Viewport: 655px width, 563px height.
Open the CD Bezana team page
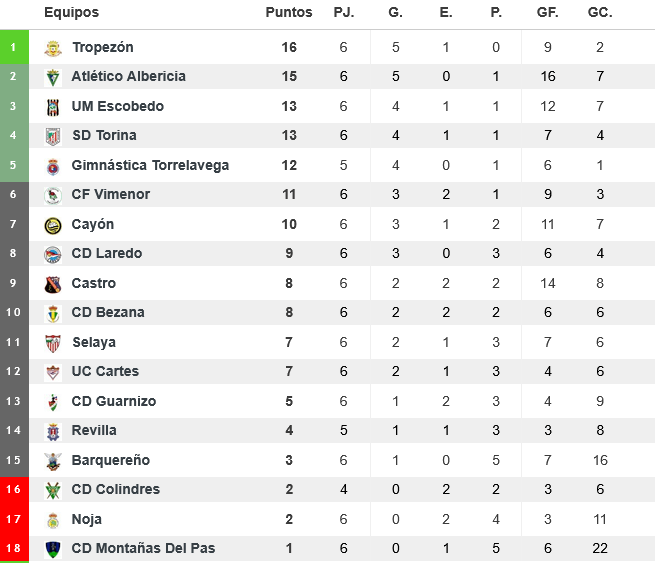tap(108, 313)
